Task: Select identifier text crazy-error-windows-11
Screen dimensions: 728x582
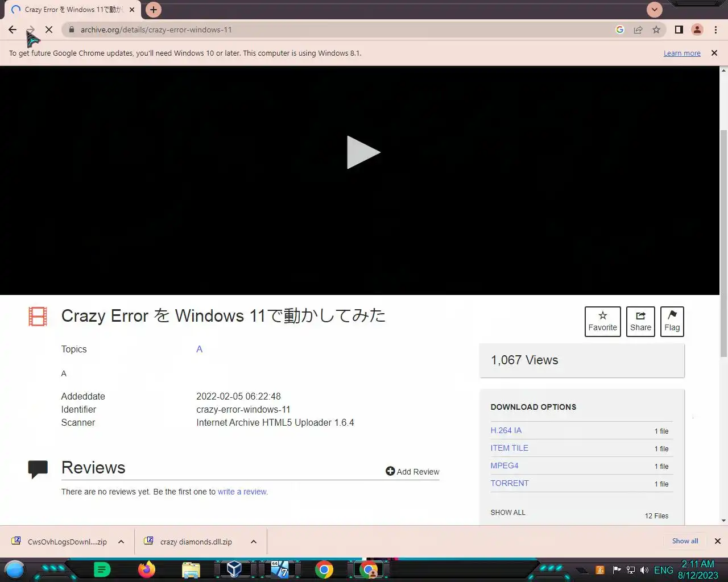Action: point(243,409)
